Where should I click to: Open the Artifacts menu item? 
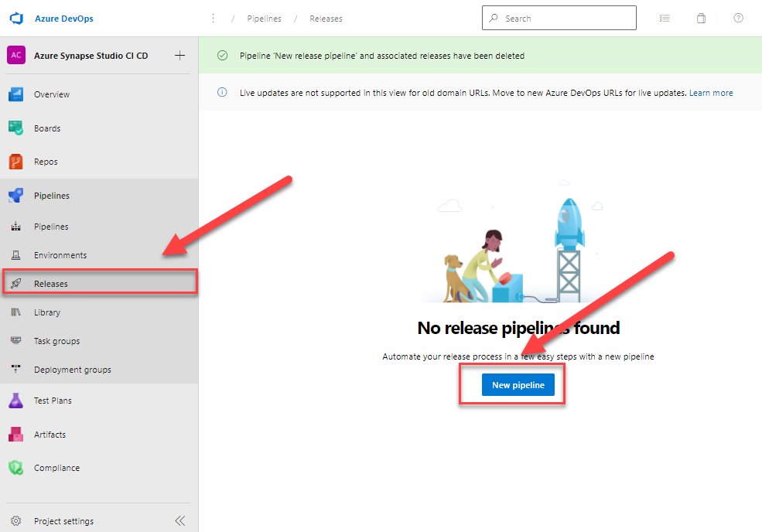(50, 435)
